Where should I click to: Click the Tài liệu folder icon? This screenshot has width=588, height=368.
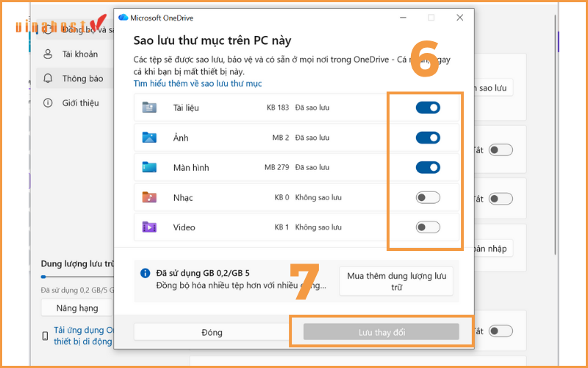(x=149, y=108)
